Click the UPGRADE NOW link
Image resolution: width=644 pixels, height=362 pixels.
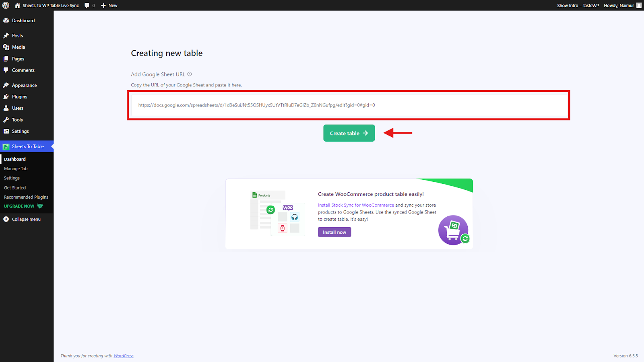tap(19, 206)
